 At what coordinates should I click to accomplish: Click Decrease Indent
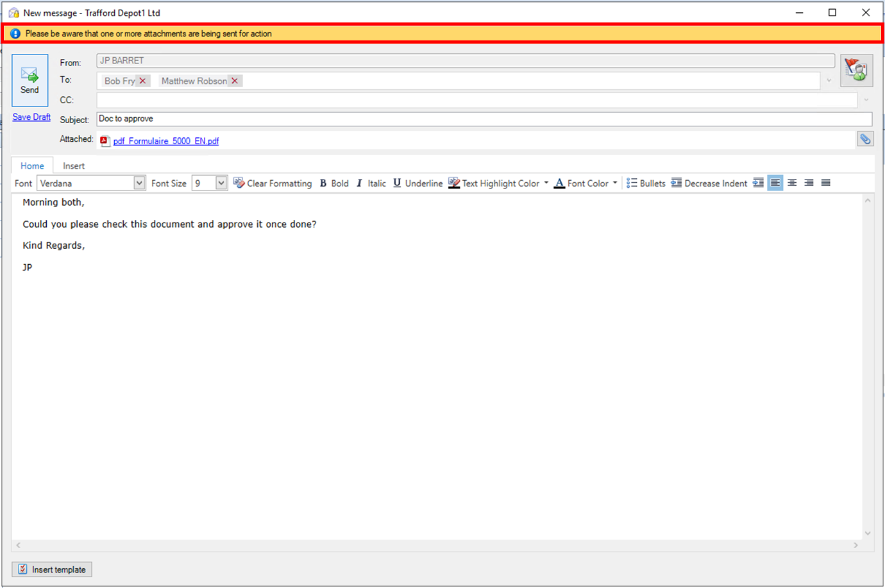[709, 183]
